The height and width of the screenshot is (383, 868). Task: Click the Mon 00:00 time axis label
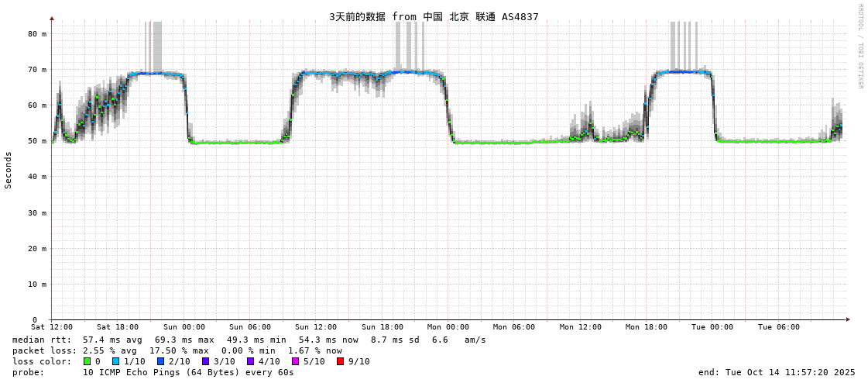[448, 327]
